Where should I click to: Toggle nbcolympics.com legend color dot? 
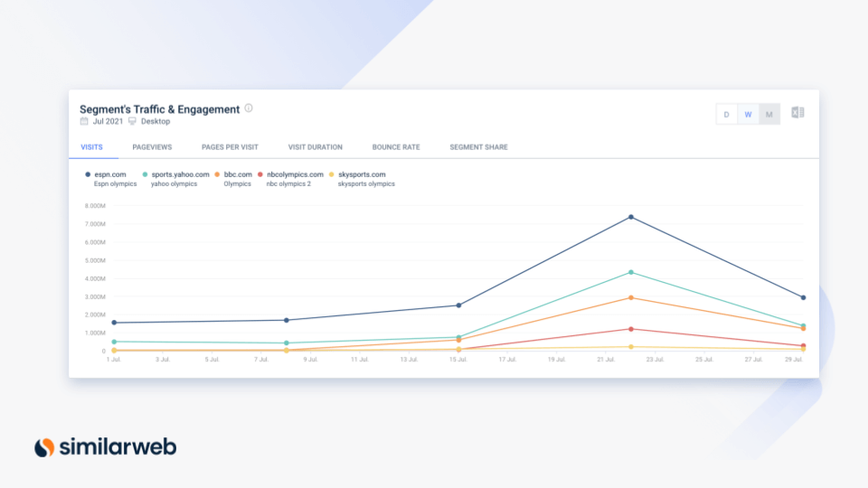pyautogui.click(x=260, y=174)
